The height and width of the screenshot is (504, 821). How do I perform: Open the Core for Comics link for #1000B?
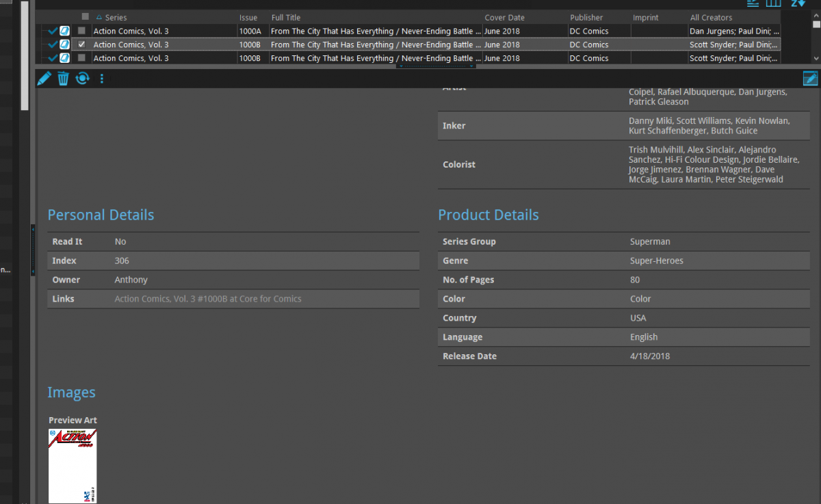[x=208, y=299]
